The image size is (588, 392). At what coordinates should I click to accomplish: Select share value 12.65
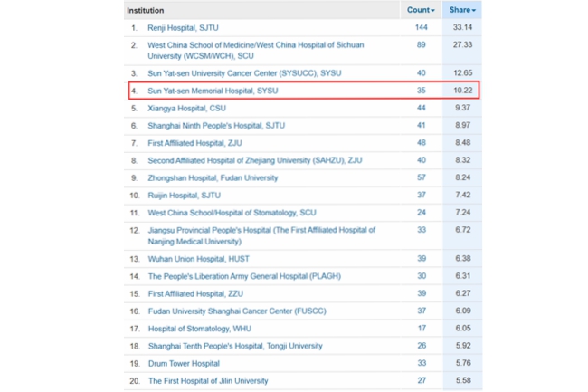point(463,72)
